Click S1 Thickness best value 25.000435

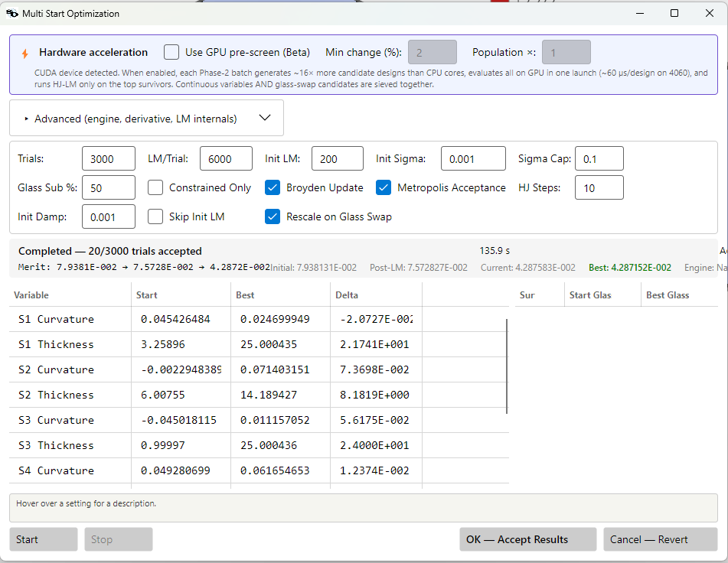tap(269, 344)
